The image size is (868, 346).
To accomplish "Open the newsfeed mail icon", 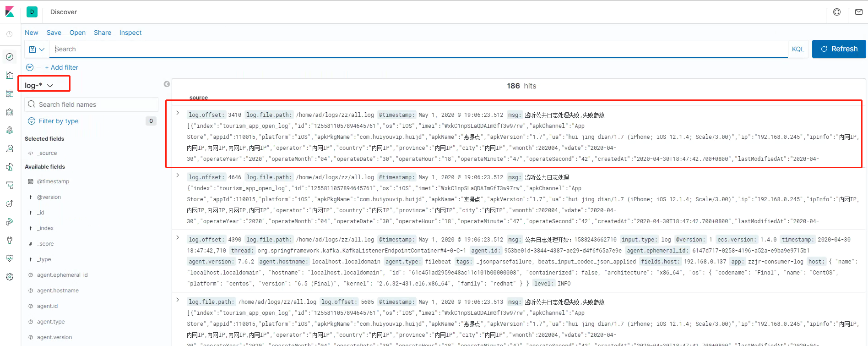I will (x=859, y=12).
